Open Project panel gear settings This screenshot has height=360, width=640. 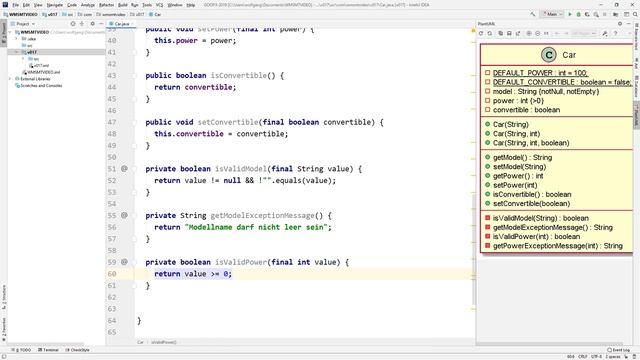pyautogui.click(x=93, y=24)
